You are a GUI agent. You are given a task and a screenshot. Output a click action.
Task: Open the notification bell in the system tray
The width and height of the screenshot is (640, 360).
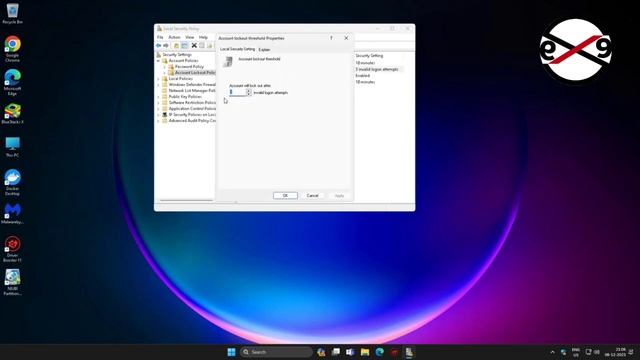(x=631, y=352)
